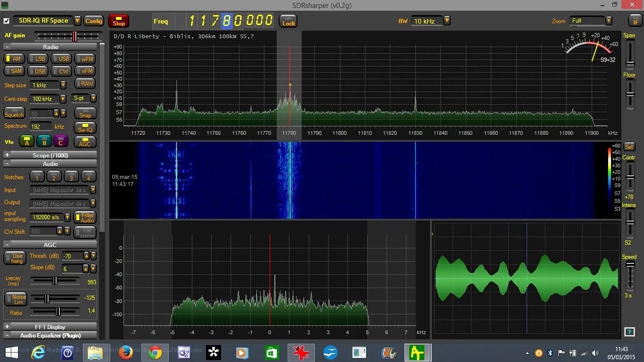This screenshot has height=362, width=644.
Task: Open the Step size dropdown
Action: (x=62, y=85)
